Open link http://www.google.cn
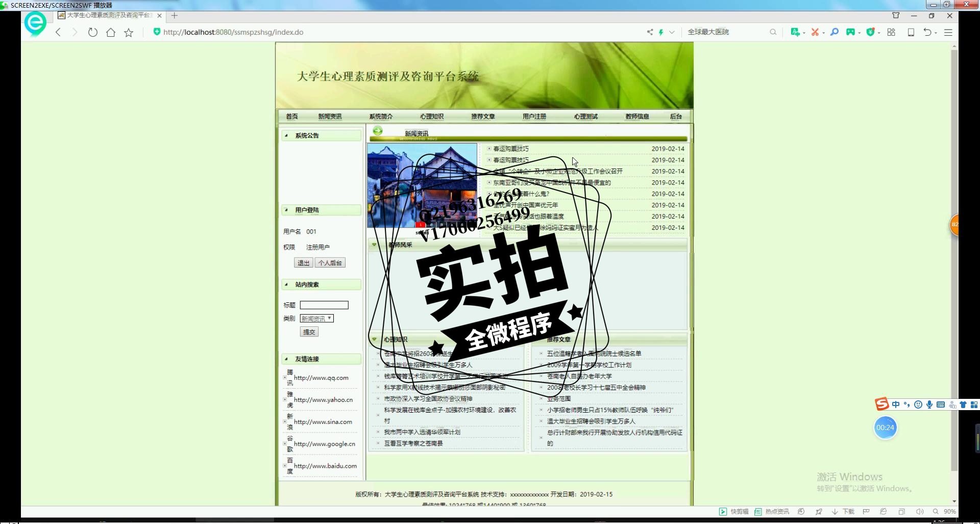980x524 pixels. pyautogui.click(x=325, y=444)
